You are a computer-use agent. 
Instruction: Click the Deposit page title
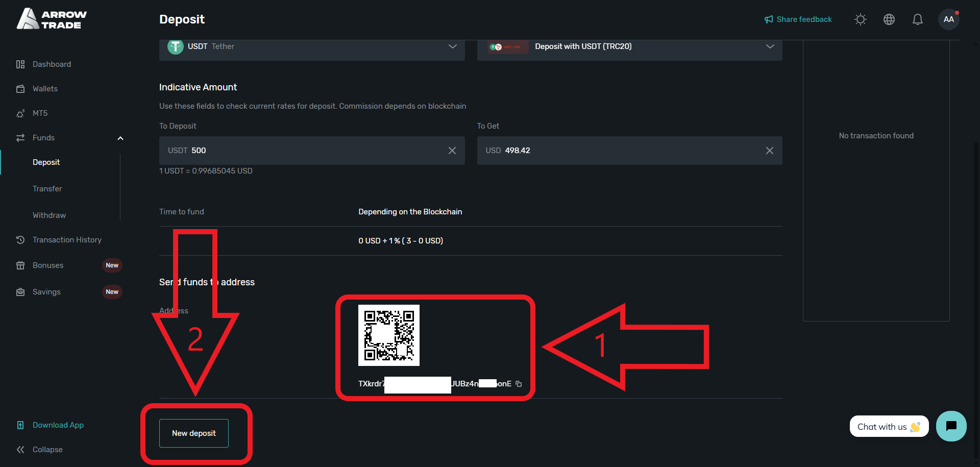[182, 19]
